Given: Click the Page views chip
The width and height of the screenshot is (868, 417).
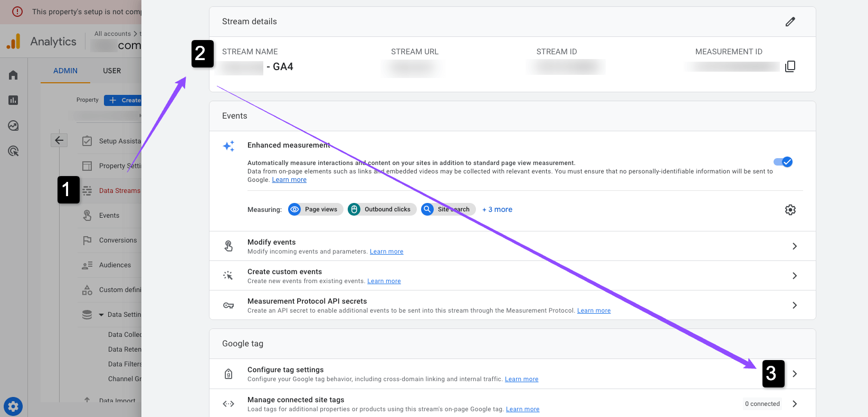Looking at the screenshot, I should click(x=316, y=209).
